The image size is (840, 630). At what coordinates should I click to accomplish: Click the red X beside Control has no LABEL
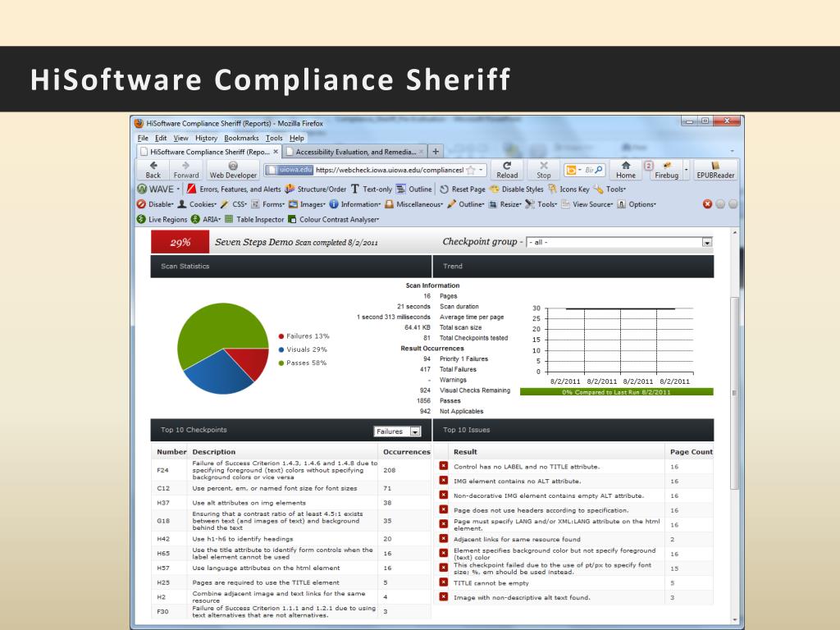(x=444, y=466)
